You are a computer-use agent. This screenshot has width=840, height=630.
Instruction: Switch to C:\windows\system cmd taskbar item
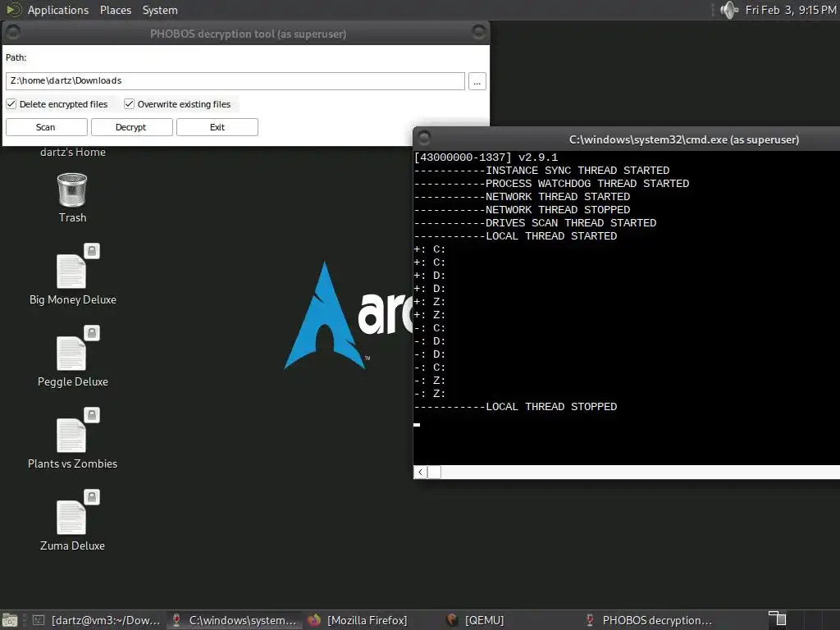coord(235,620)
